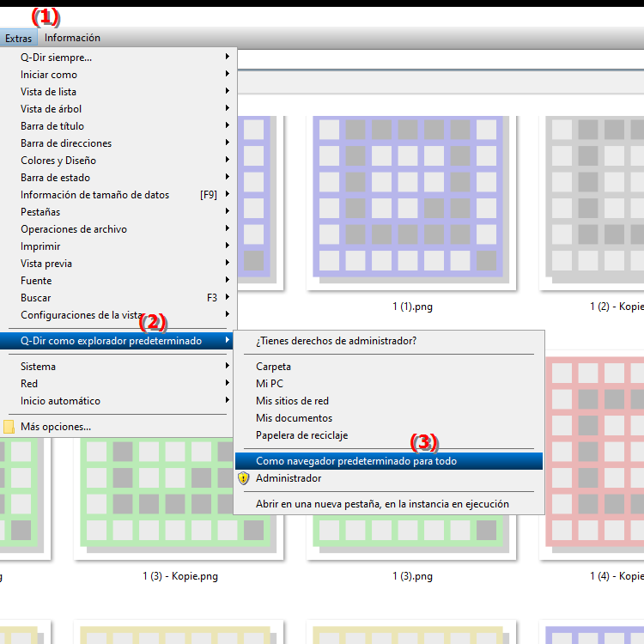Click the arrow next to Iniciar como
Viewport: 644px width, 644px height.
click(228, 74)
